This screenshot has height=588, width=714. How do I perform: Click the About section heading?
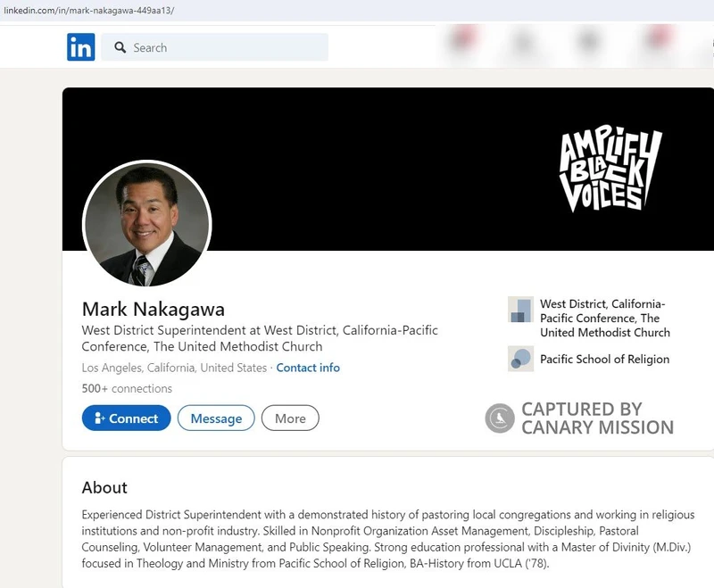104,487
